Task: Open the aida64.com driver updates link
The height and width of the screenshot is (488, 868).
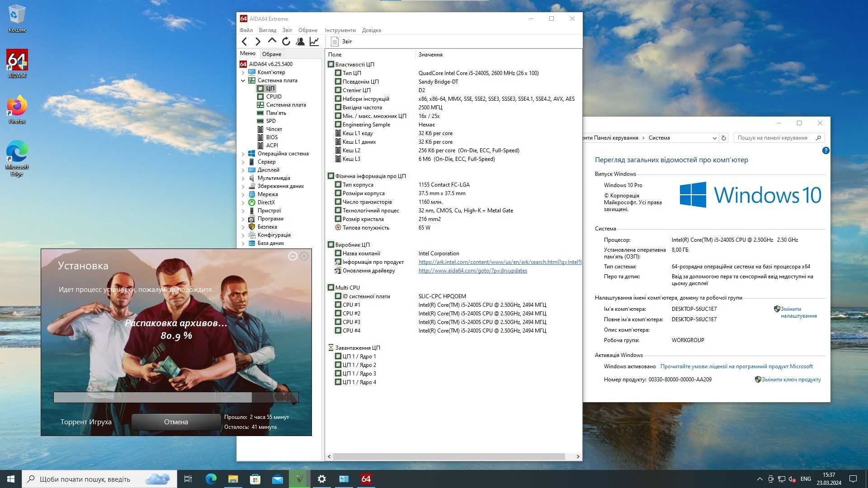Action: (x=472, y=271)
